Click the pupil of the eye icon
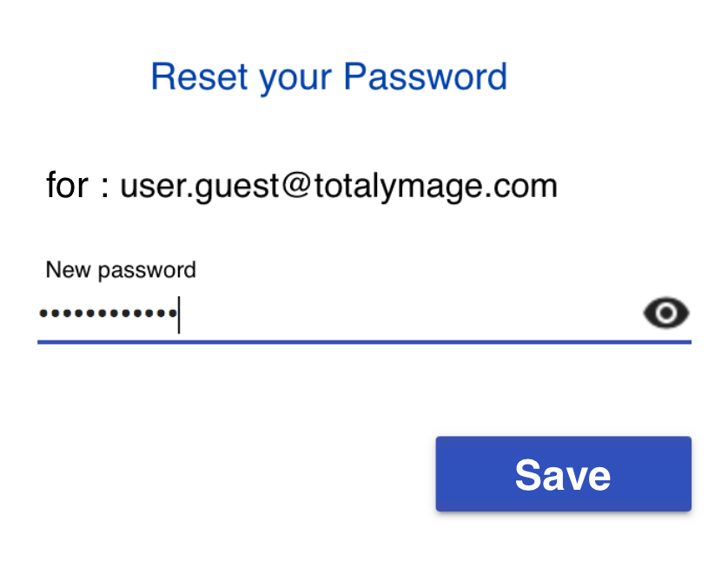The image size is (728, 561). pyautogui.click(x=666, y=313)
